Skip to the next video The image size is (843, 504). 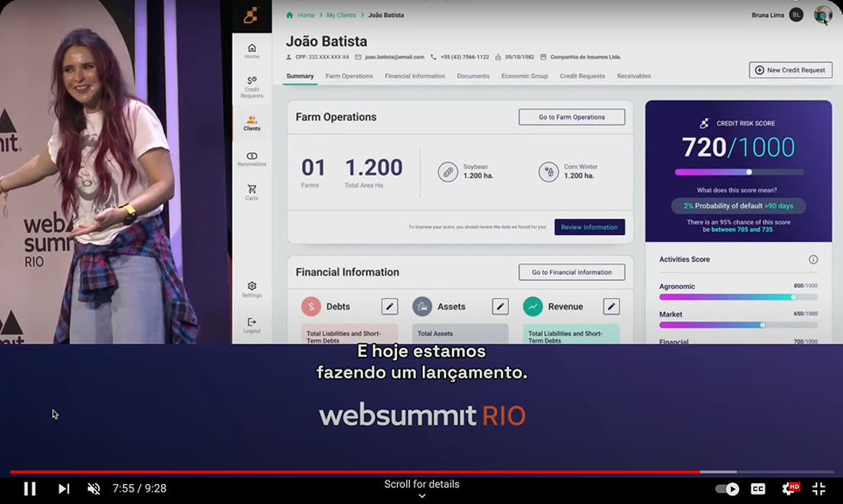64,489
